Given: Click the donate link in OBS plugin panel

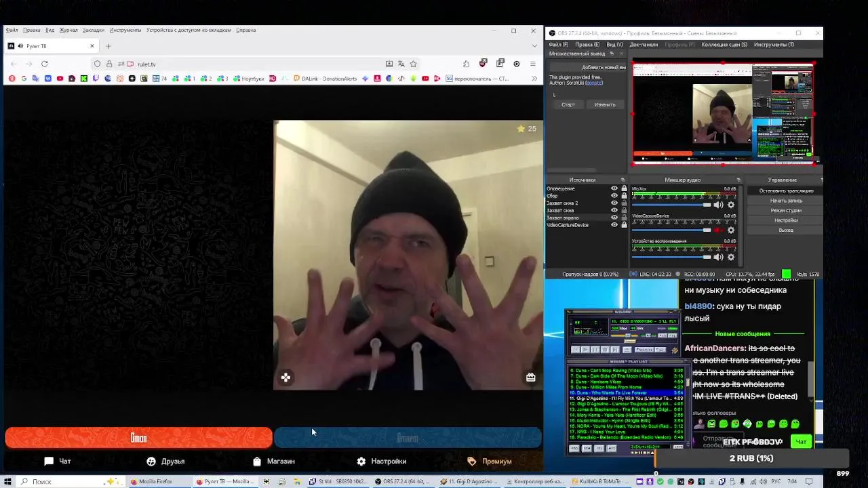Looking at the screenshot, I should click(595, 83).
